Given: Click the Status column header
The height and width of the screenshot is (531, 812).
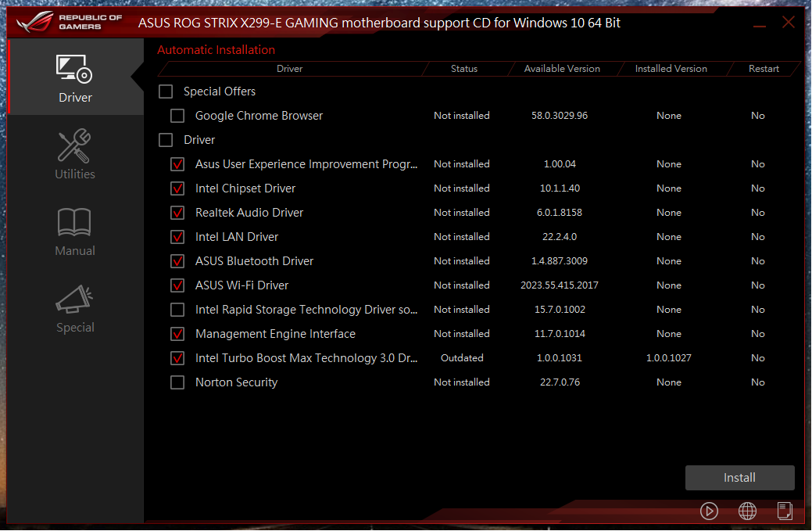Looking at the screenshot, I should tap(464, 68).
